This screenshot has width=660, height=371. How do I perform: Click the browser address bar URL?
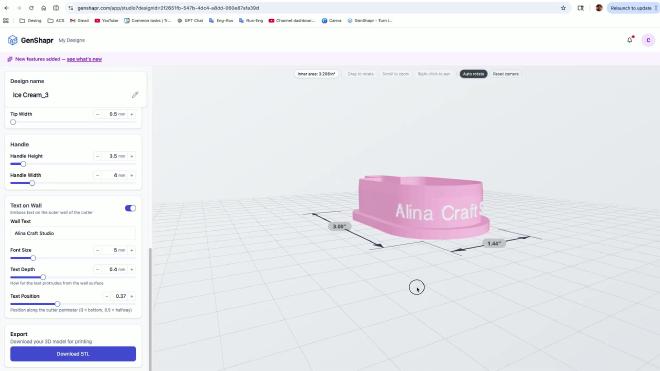(x=168, y=8)
